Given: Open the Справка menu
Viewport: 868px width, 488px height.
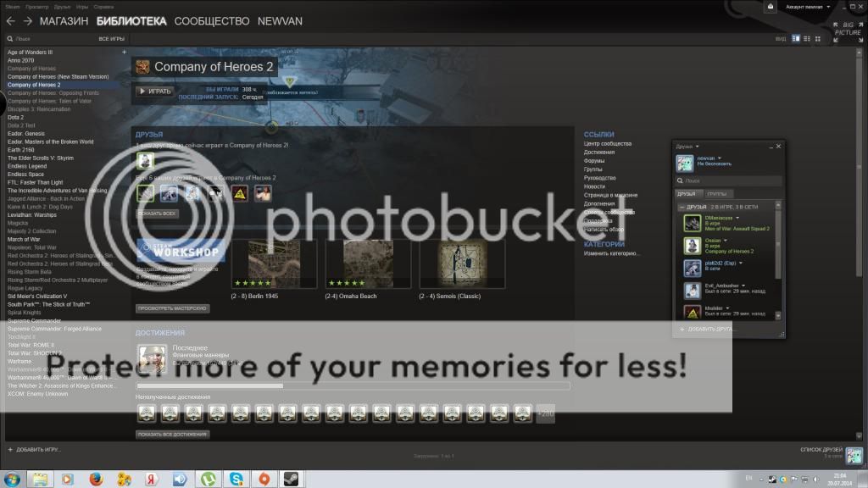Looking at the screenshot, I should tap(103, 7).
